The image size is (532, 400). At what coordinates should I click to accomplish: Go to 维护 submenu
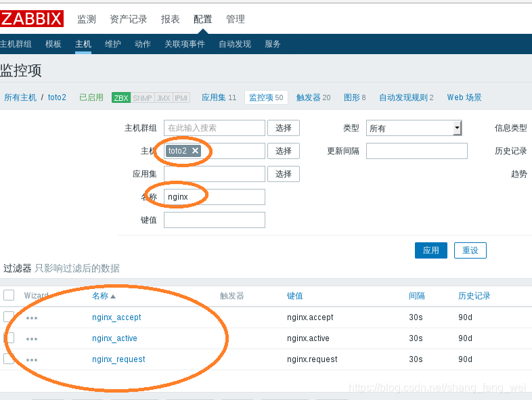(x=113, y=44)
